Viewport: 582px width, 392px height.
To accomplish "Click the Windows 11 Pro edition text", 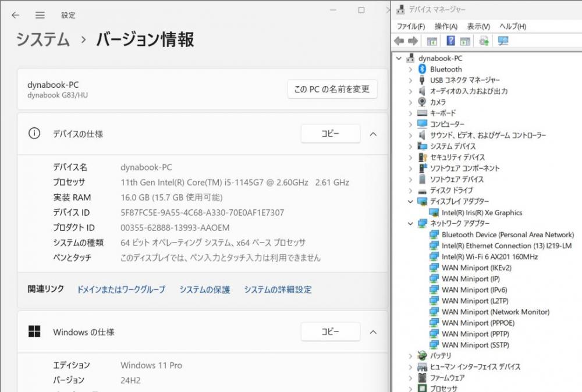I will pos(151,365).
